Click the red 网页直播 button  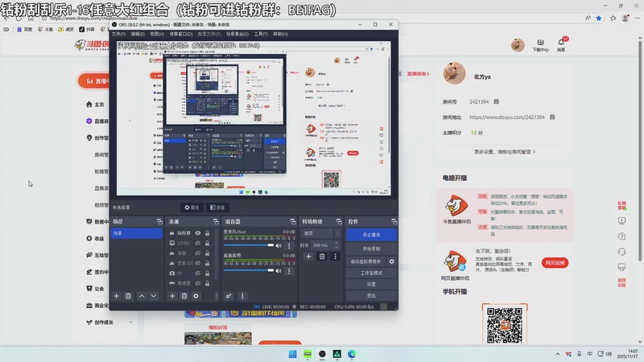pyautogui.click(x=555, y=263)
